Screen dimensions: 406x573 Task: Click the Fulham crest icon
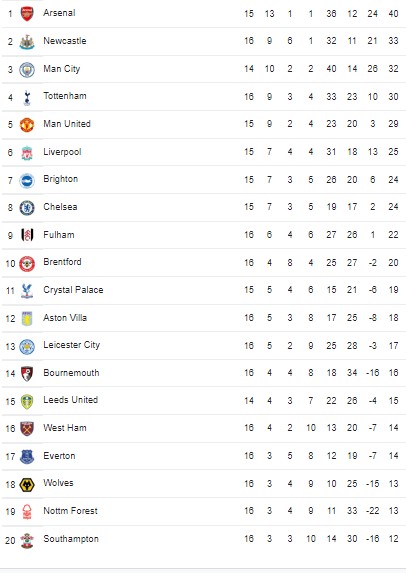[x=27, y=235]
